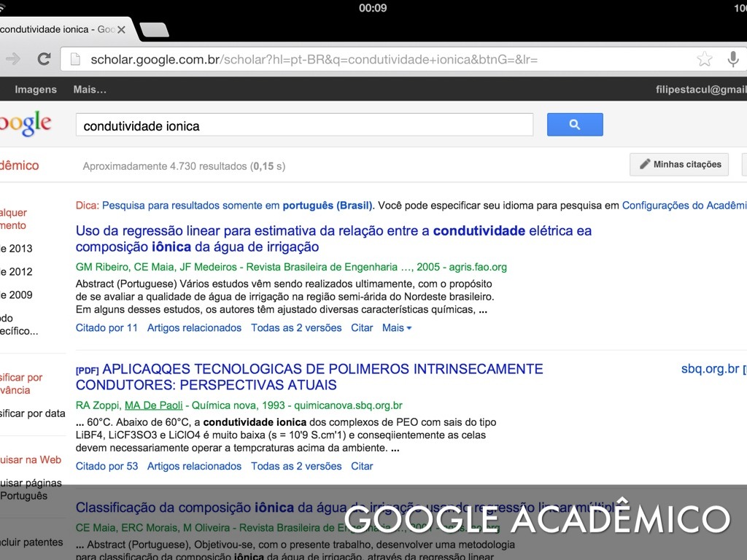Reload the page with the refresh icon

pyautogui.click(x=44, y=59)
